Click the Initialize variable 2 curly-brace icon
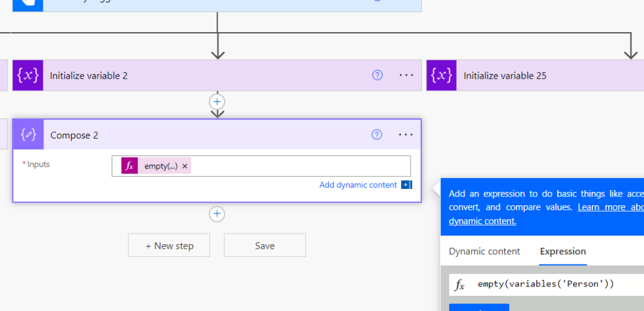 click(28, 76)
